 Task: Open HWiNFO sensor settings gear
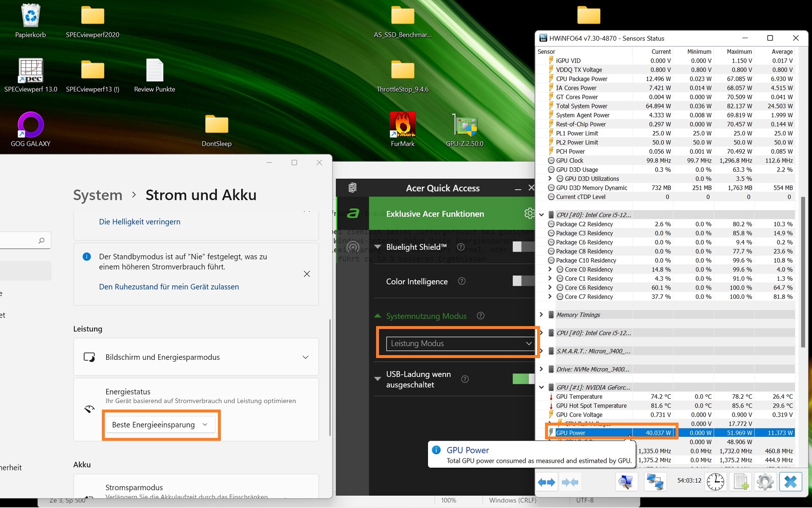(x=765, y=482)
